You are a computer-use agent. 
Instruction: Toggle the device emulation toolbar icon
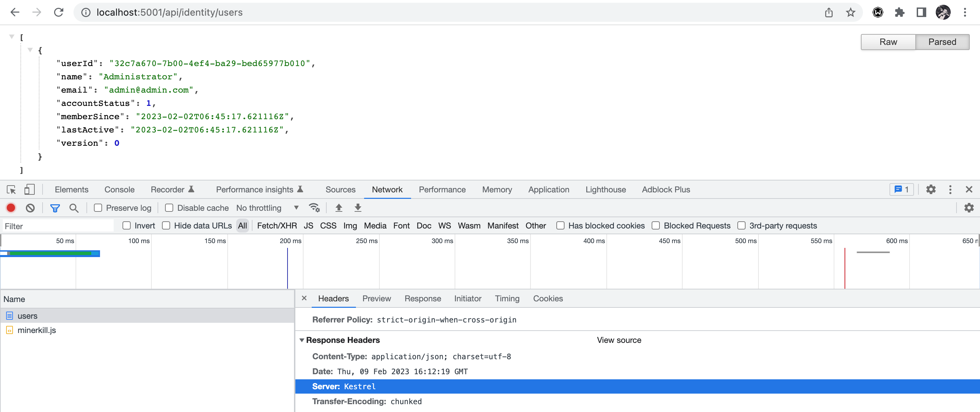point(30,189)
